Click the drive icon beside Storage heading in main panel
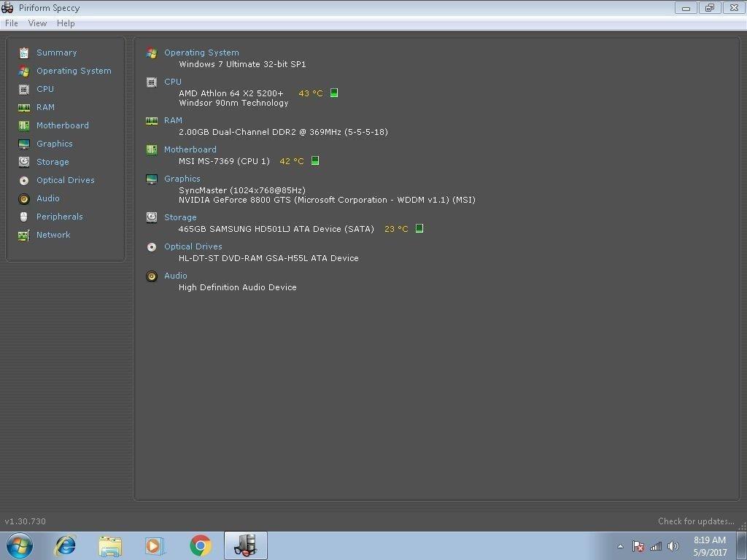 152,217
